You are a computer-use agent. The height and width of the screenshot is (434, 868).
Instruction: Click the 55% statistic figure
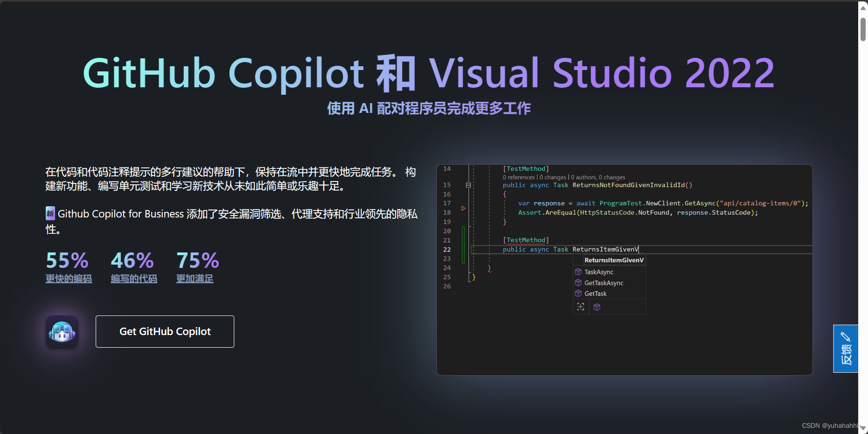click(x=67, y=260)
